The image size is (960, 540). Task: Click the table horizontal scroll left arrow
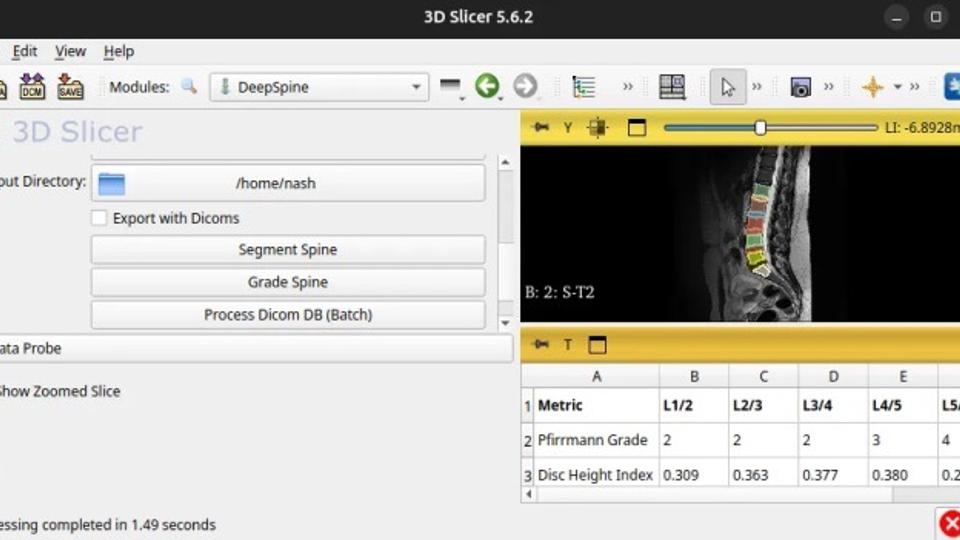(x=529, y=494)
